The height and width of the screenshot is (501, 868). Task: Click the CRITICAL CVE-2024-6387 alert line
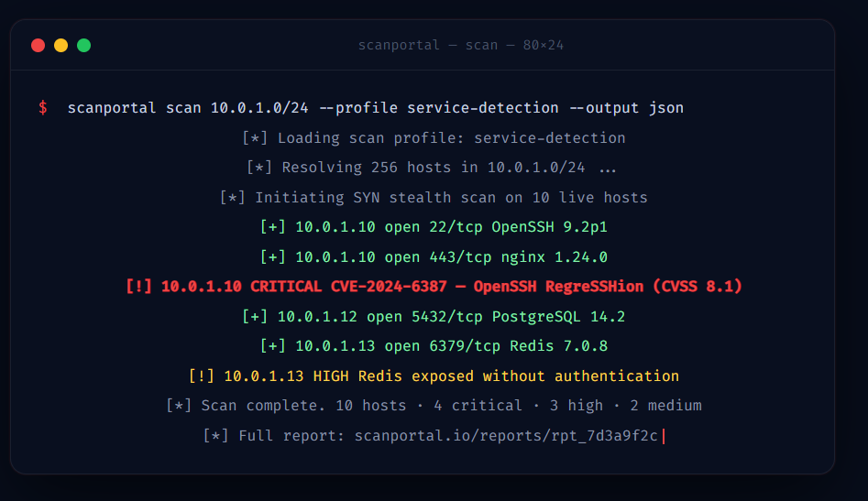point(434,287)
